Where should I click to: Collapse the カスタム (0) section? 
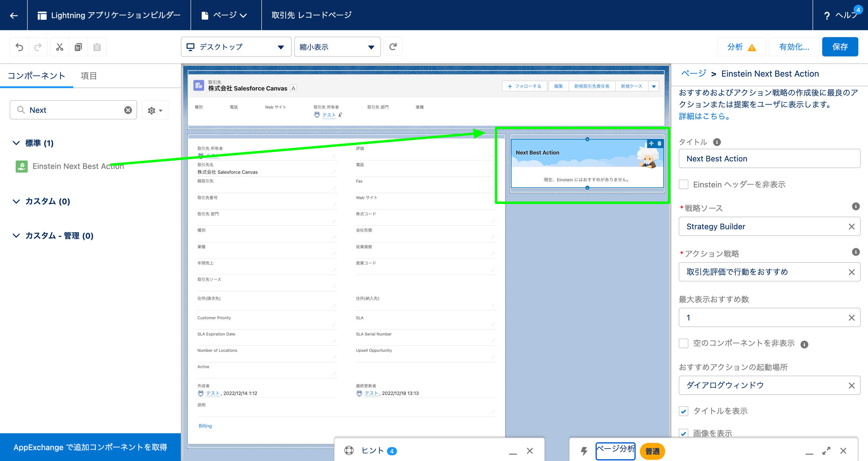pyautogui.click(x=16, y=201)
